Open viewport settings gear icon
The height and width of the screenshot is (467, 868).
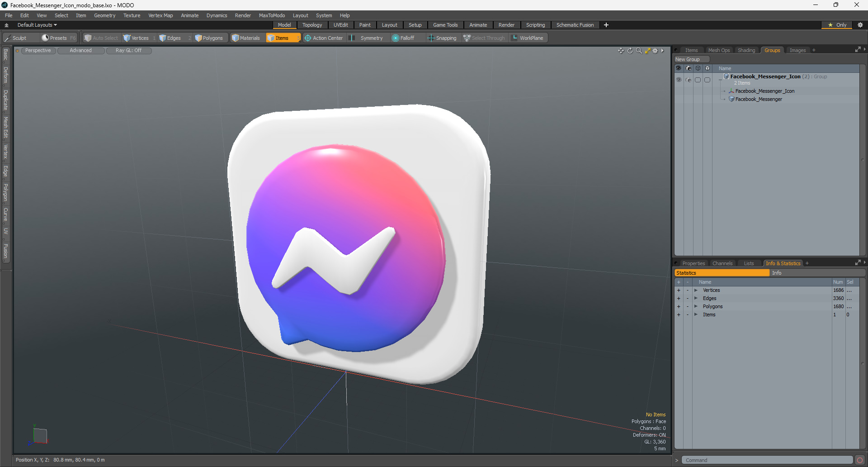click(x=655, y=51)
